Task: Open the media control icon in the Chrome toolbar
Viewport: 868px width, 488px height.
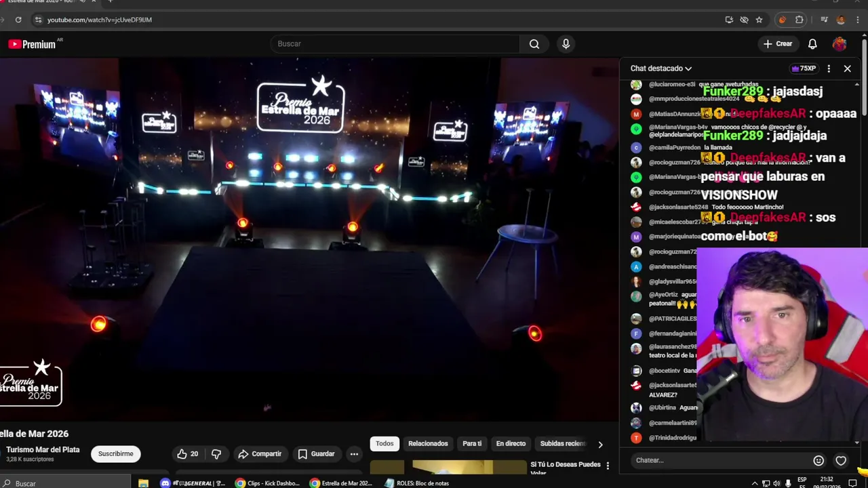Action: click(824, 20)
